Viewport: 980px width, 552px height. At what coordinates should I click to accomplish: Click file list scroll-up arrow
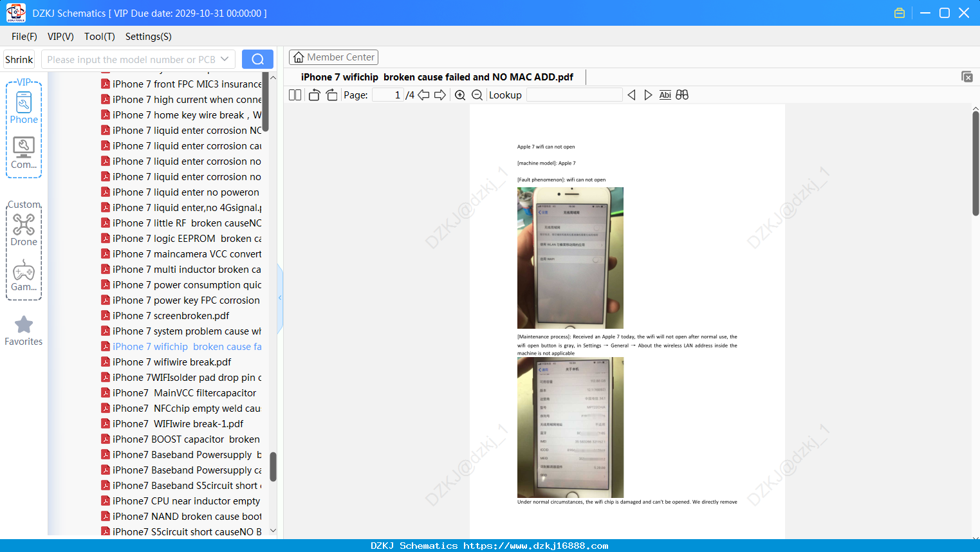pyautogui.click(x=273, y=77)
